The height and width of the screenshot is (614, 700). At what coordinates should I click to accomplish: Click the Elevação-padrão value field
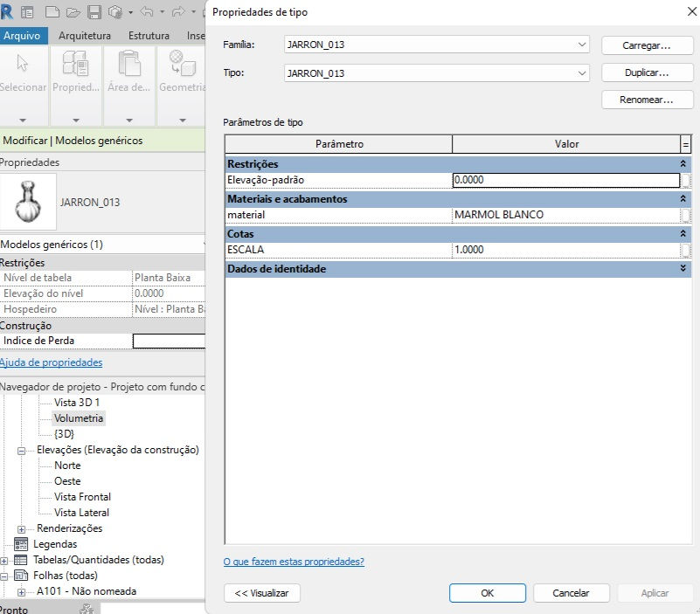coord(566,180)
